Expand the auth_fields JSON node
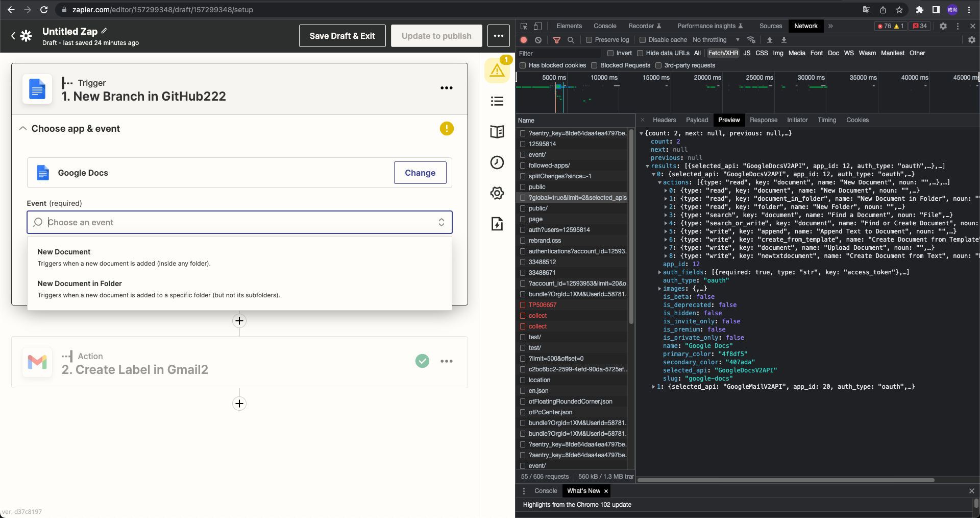The image size is (980, 518). 659,272
